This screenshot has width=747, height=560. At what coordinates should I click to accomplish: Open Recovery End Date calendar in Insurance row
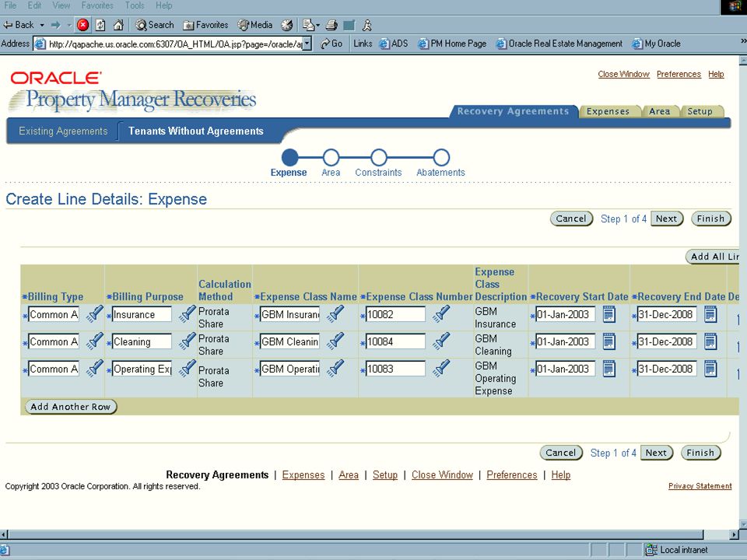click(x=710, y=314)
